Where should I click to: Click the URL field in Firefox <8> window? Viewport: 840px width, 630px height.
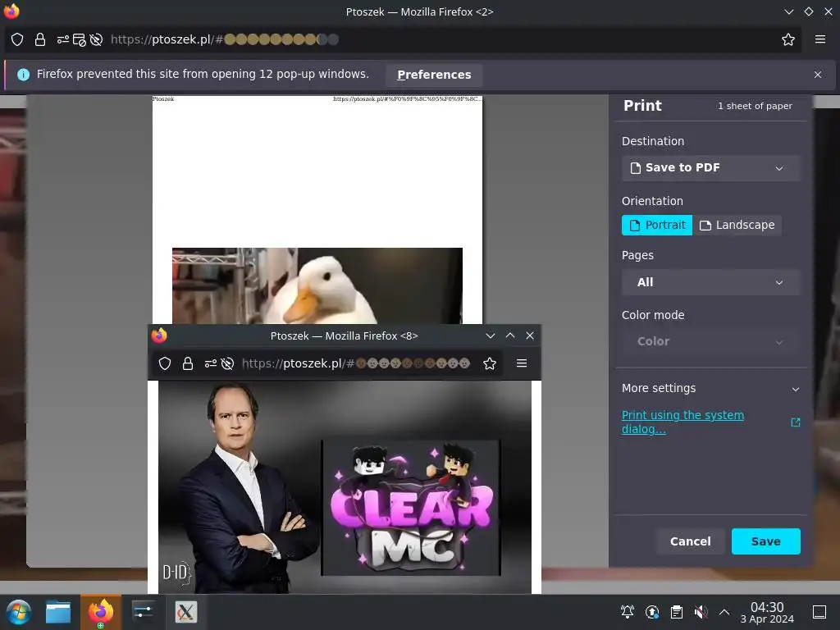click(356, 363)
